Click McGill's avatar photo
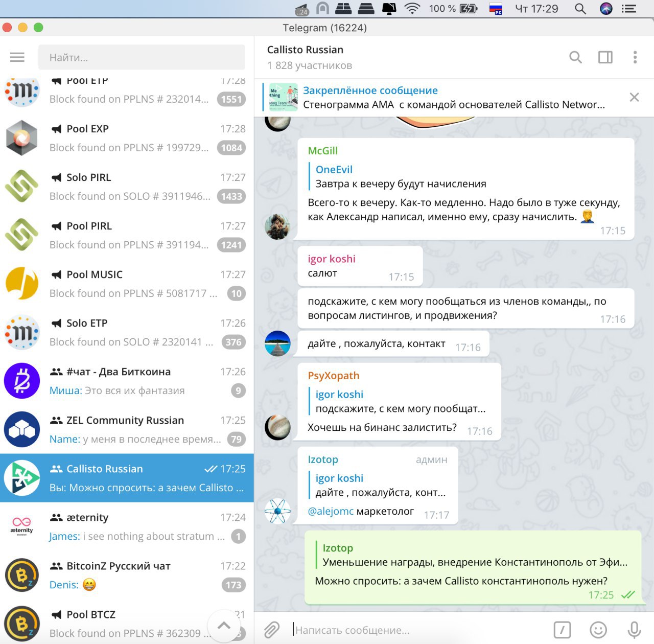Image resolution: width=654 pixels, height=644 pixels. click(277, 226)
